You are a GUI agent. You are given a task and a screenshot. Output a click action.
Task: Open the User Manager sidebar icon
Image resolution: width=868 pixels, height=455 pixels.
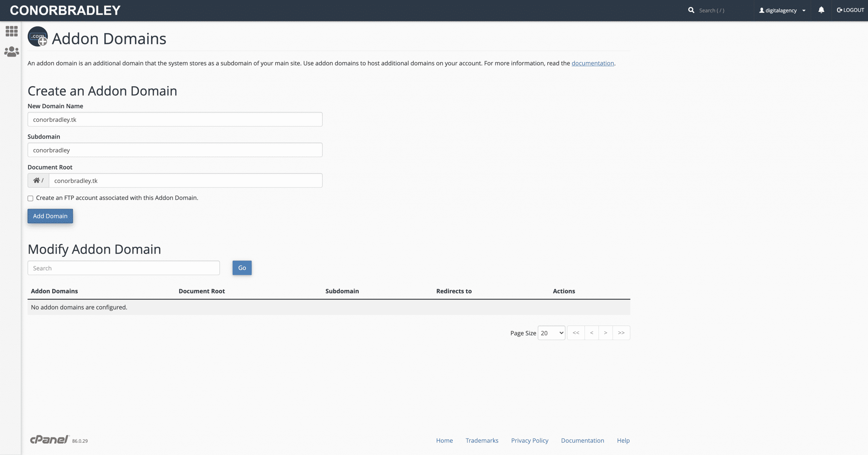(12, 52)
